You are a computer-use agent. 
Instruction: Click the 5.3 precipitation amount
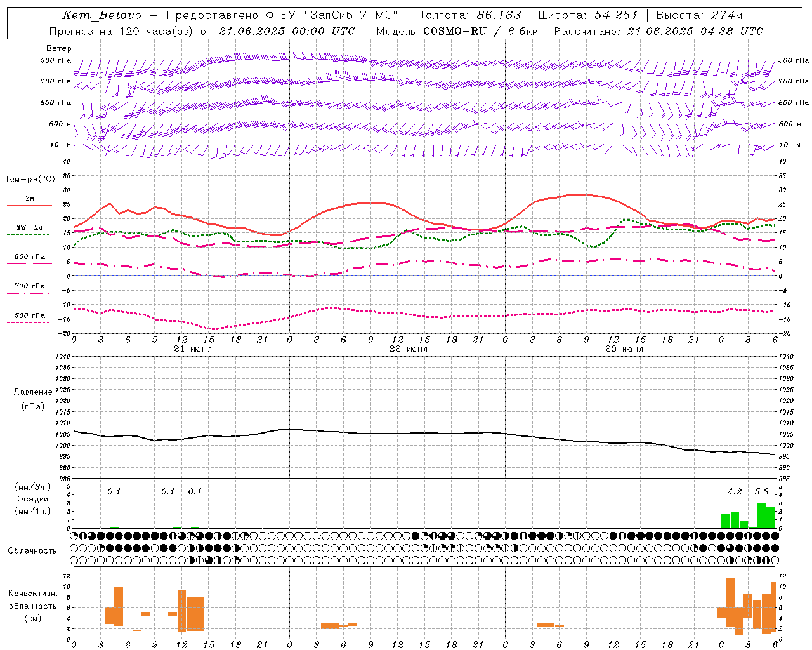tap(761, 492)
